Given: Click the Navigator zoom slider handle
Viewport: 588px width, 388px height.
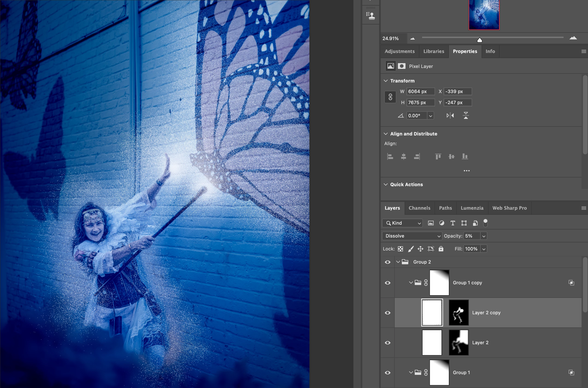Looking at the screenshot, I should pyautogui.click(x=479, y=40).
